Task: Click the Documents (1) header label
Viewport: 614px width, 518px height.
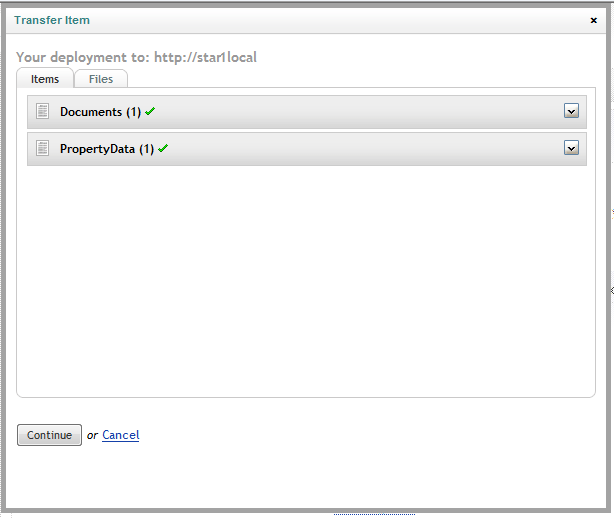Action: click(x=100, y=112)
